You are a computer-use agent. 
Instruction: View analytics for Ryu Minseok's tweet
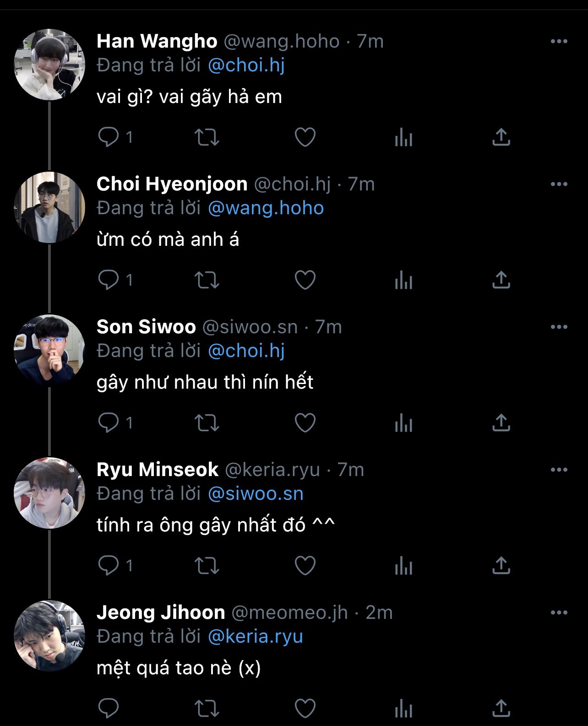(403, 565)
